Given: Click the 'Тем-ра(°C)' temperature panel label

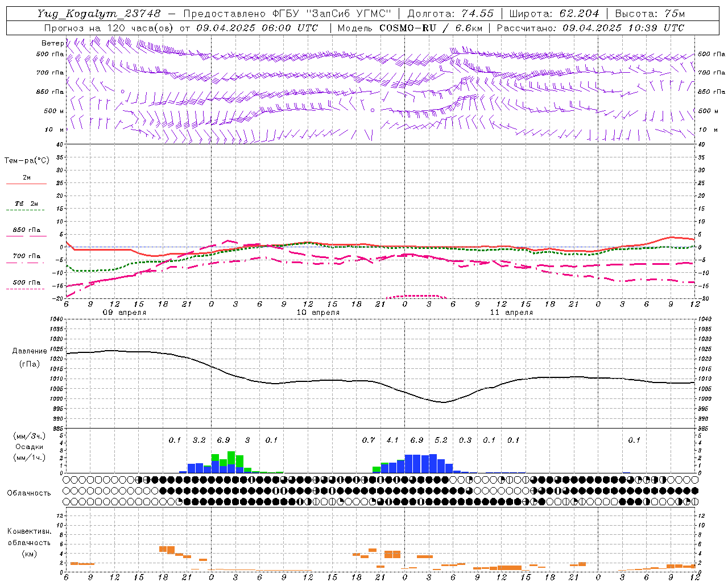Looking at the screenshot, I should tap(27, 161).
